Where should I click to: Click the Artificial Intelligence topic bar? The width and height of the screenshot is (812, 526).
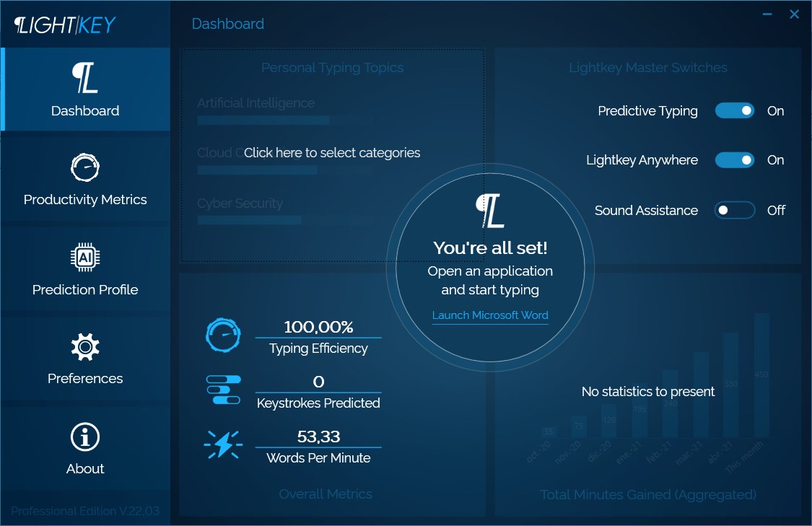point(263,120)
